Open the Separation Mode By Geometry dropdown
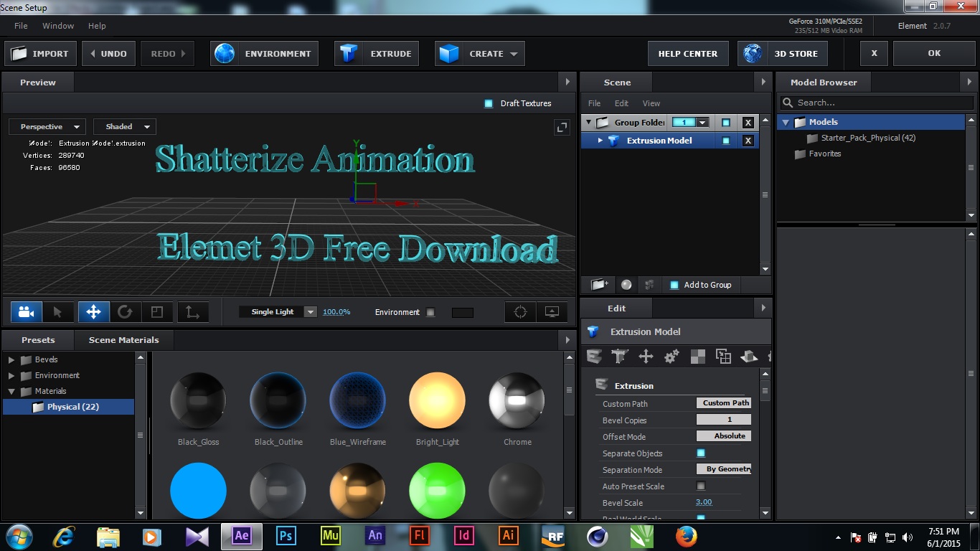This screenshot has width=980, height=551. coord(724,469)
